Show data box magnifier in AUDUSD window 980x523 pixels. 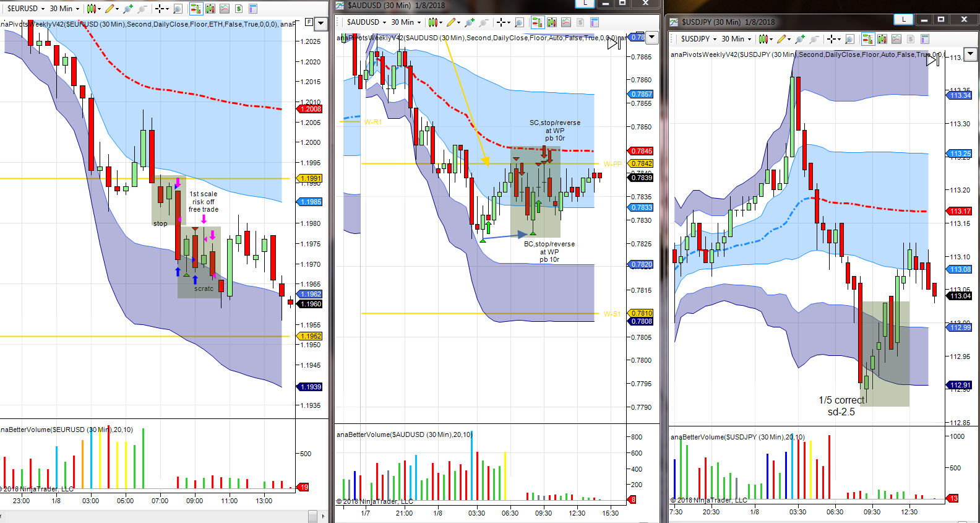pos(520,22)
